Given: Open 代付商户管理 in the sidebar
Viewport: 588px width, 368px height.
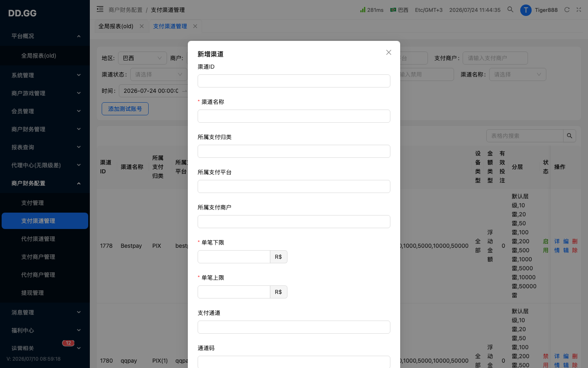Looking at the screenshot, I should point(45,275).
